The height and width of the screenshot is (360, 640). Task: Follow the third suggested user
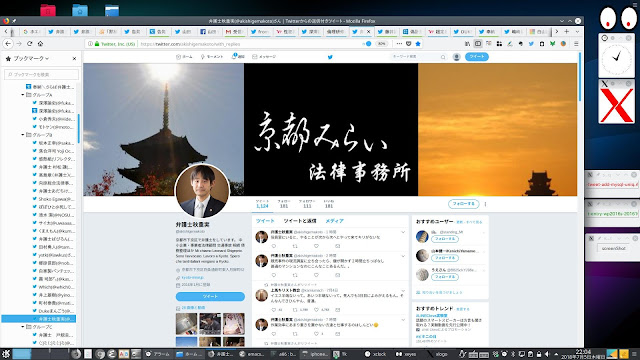click(x=445, y=277)
